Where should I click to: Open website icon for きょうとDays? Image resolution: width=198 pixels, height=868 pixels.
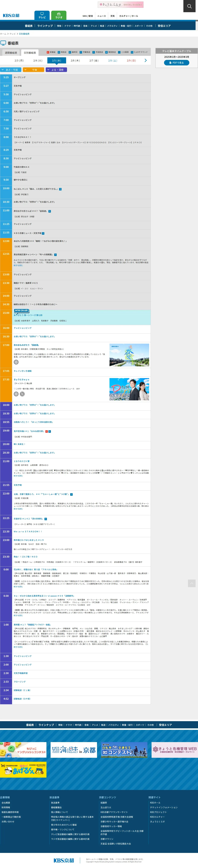16,394
